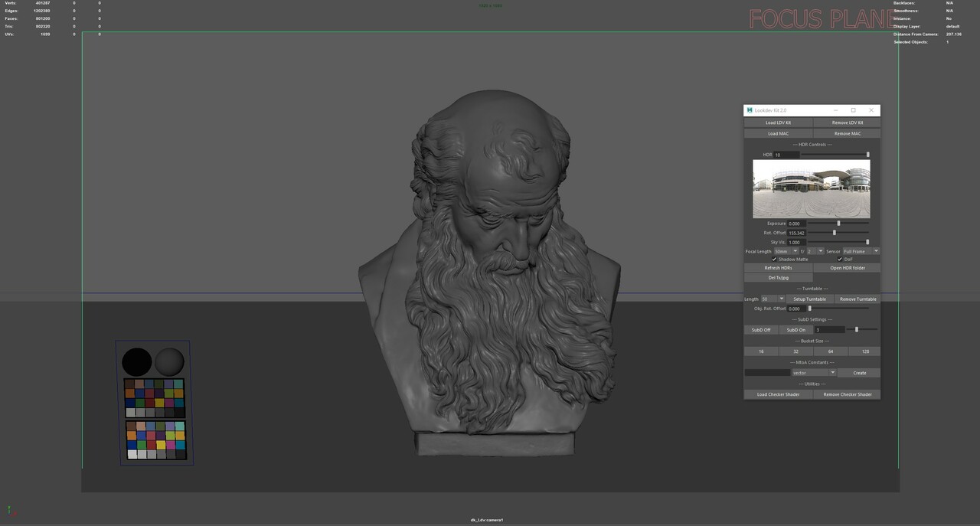Click the Utilities section heading
This screenshot has width=980, height=526.
812,384
